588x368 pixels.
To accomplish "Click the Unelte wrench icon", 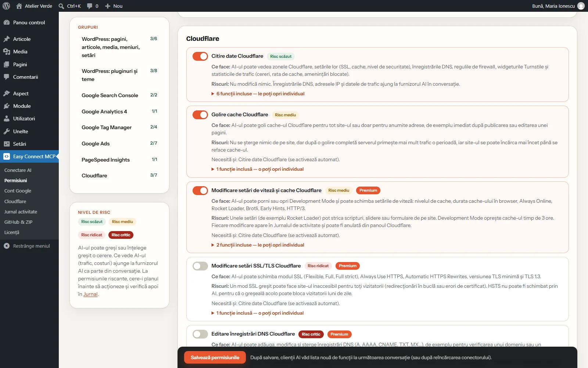I will (7, 131).
